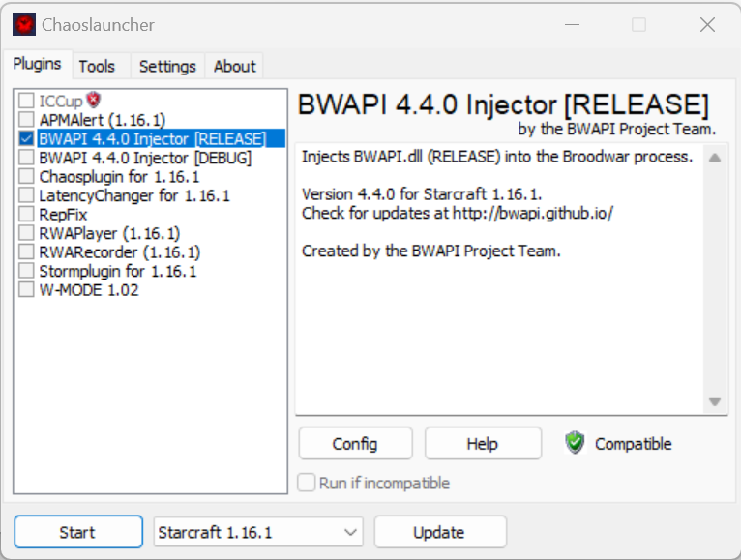
Task: Click the green Compatible shield icon
Action: [575, 443]
